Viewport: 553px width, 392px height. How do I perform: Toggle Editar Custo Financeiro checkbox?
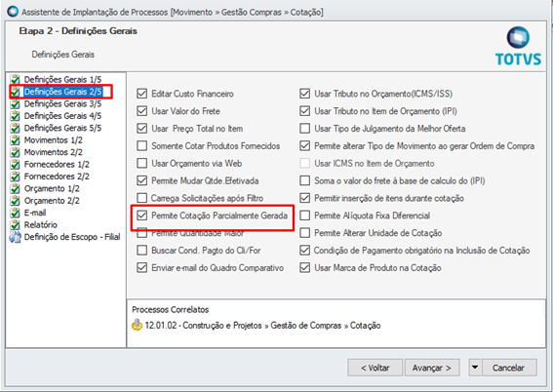coord(141,94)
